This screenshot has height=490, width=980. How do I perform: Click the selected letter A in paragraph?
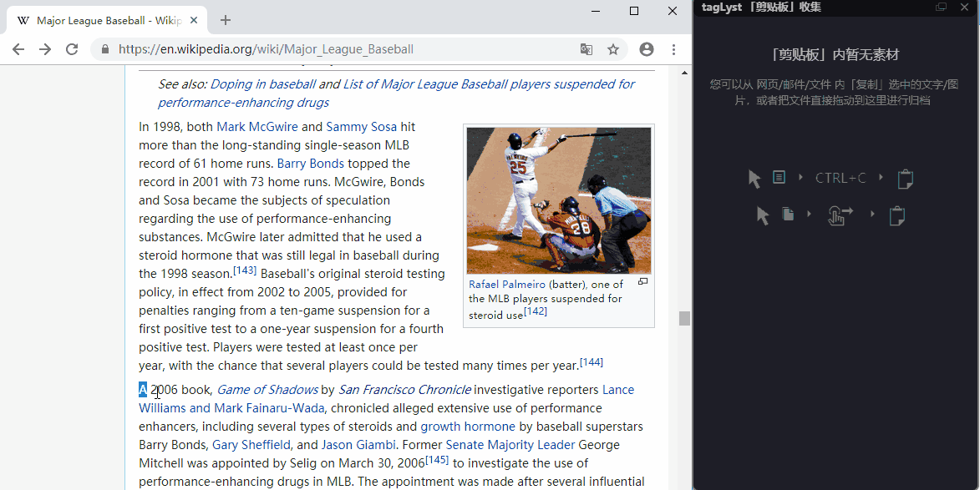[143, 390]
